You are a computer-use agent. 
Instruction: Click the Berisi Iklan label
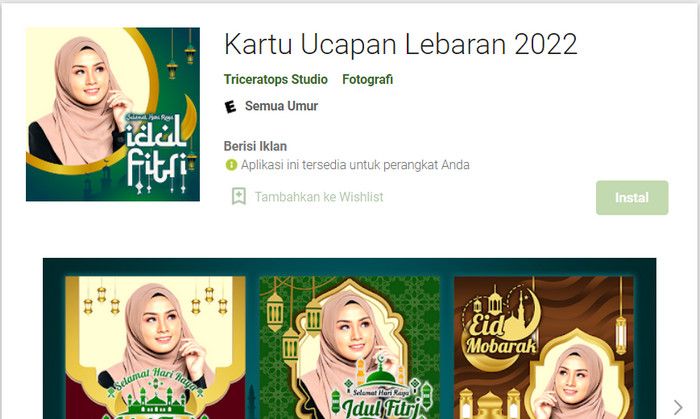255,146
